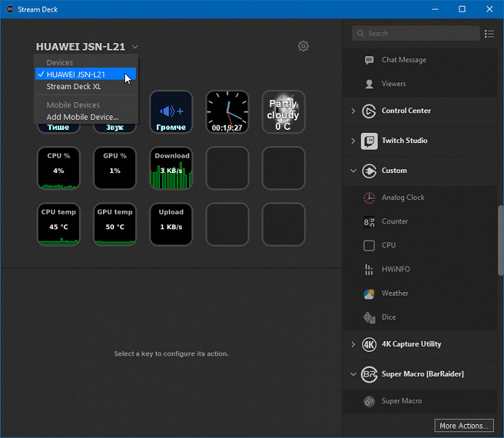The width and height of the screenshot is (504, 438).
Task: Click the search magnifier icon
Action: [x=360, y=34]
